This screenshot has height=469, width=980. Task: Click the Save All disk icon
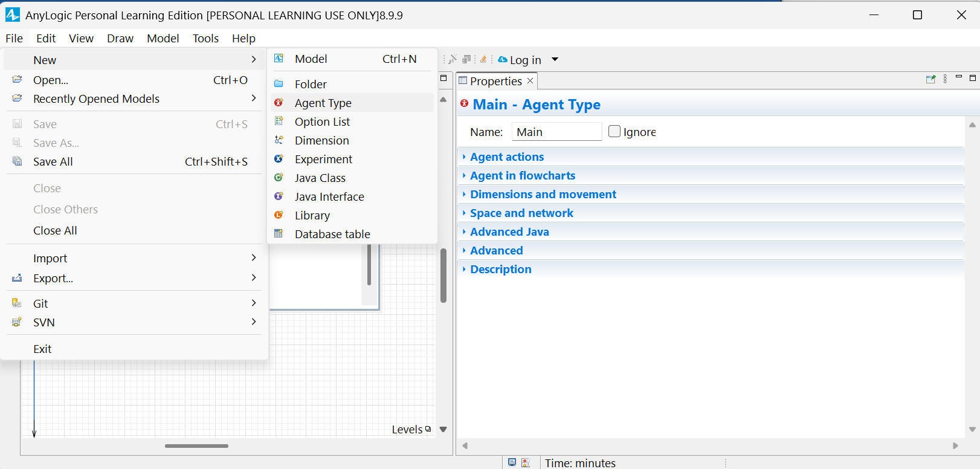(x=17, y=161)
